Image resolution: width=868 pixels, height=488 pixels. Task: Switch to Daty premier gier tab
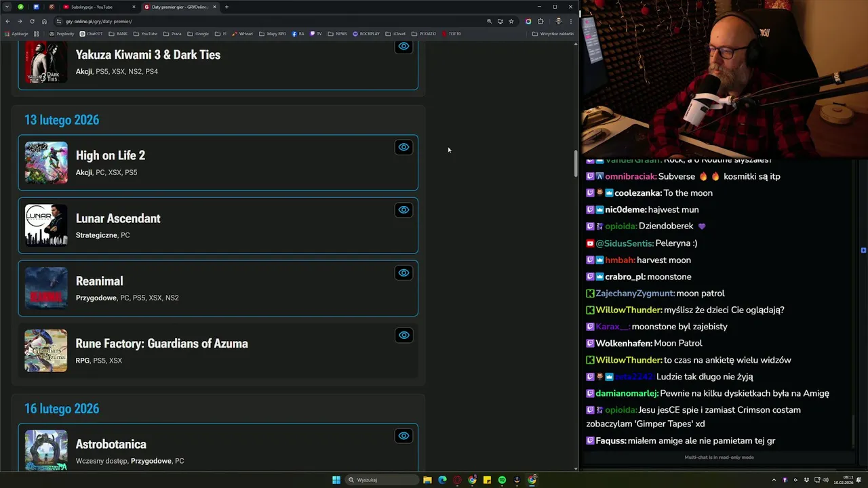(179, 7)
